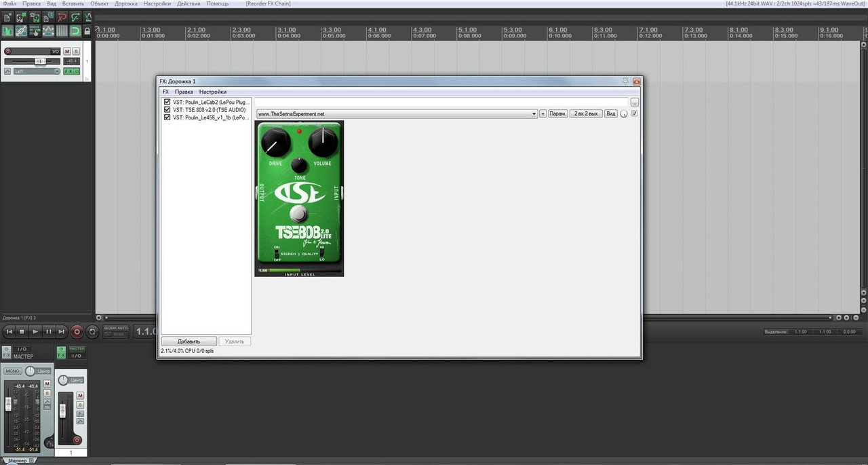
Task: Click the Undo toolbar icon
Action: 62,17
